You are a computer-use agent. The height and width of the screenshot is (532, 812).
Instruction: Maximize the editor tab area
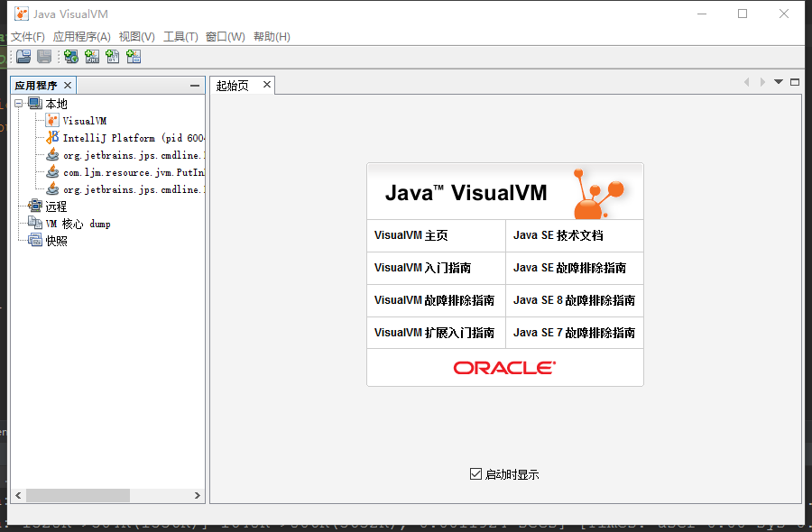point(795,82)
